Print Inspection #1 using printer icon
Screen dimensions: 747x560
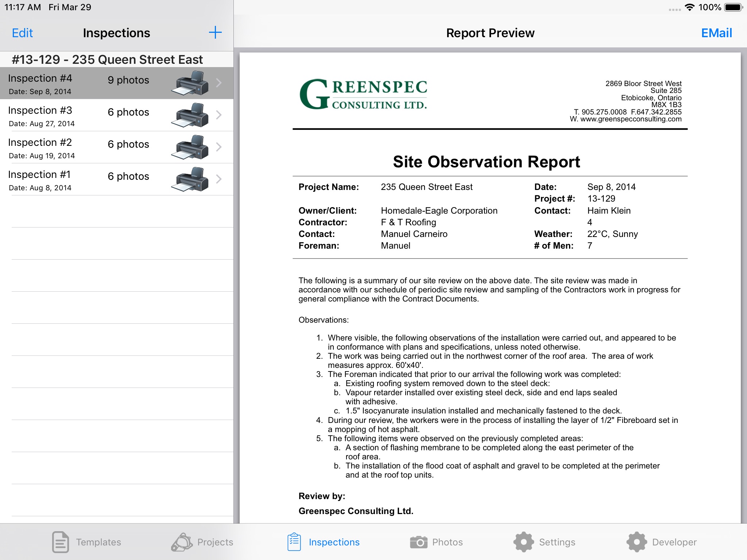point(190,179)
